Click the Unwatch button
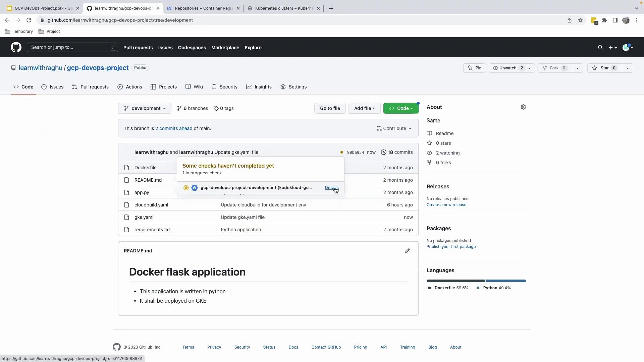Viewport: 644px width, 362px height. pos(507,68)
